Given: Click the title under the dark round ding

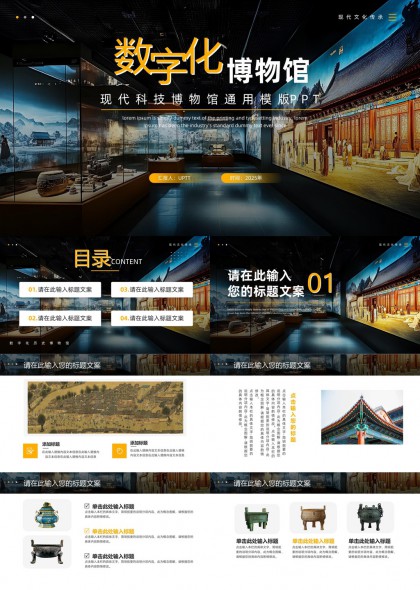Looking at the screenshot, I should (370, 541).
